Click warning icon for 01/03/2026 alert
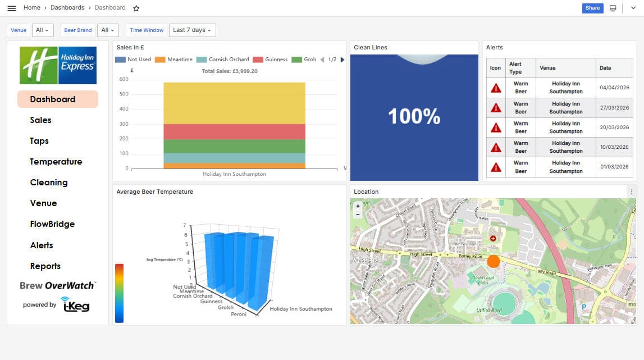 pyautogui.click(x=496, y=167)
